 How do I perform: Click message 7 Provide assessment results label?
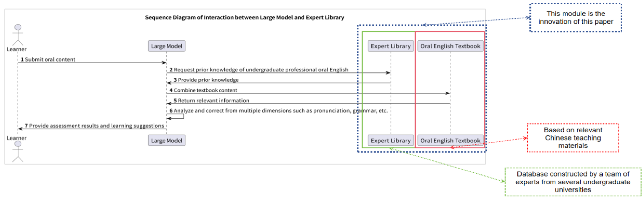pos(94,126)
